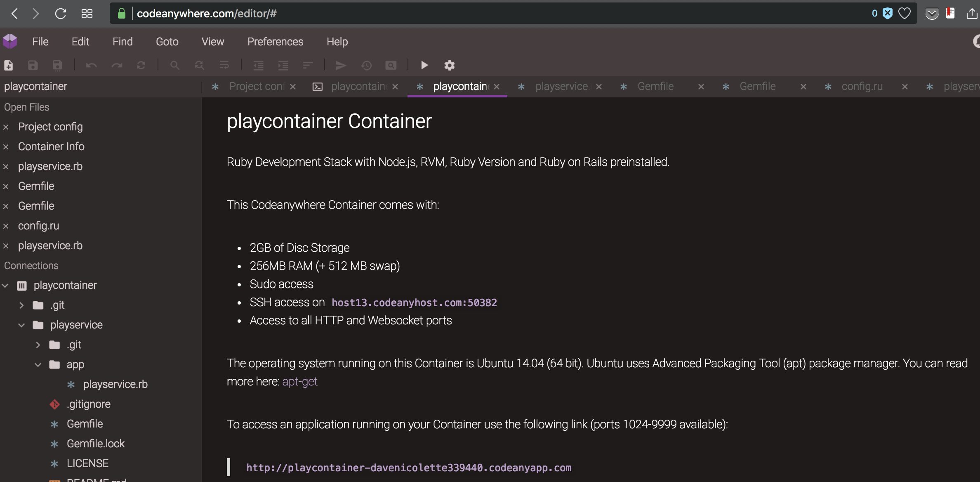Click the shield blocker icon in address bar
The image size is (980, 482).
[888, 14]
